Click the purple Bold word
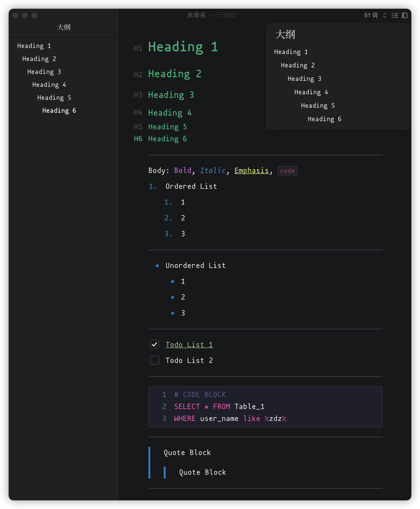This screenshot has height=509, width=420. pyautogui.click(x=183, y=170)
